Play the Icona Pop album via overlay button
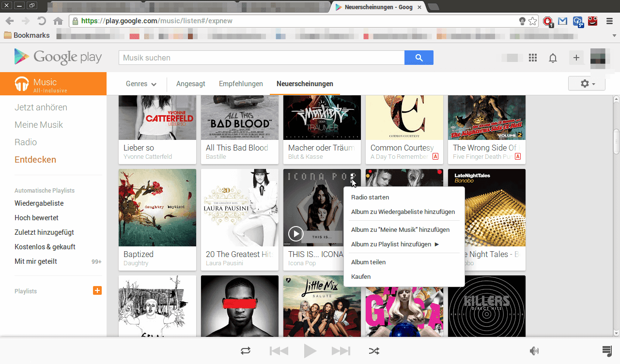 pyautogui.click(x=295, y=234)
